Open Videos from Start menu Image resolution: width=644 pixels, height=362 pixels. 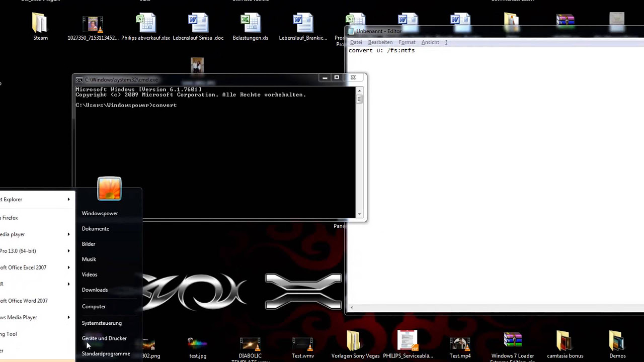[x=90, y=275]
